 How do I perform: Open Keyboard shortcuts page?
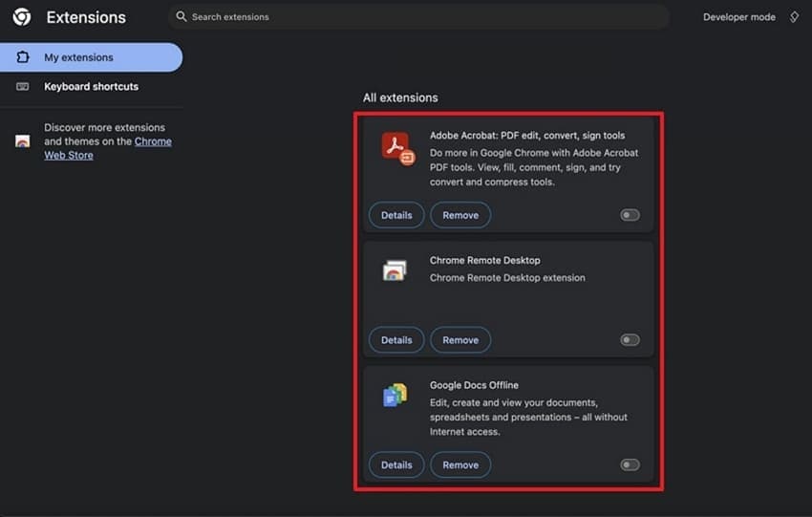point(91,87)
